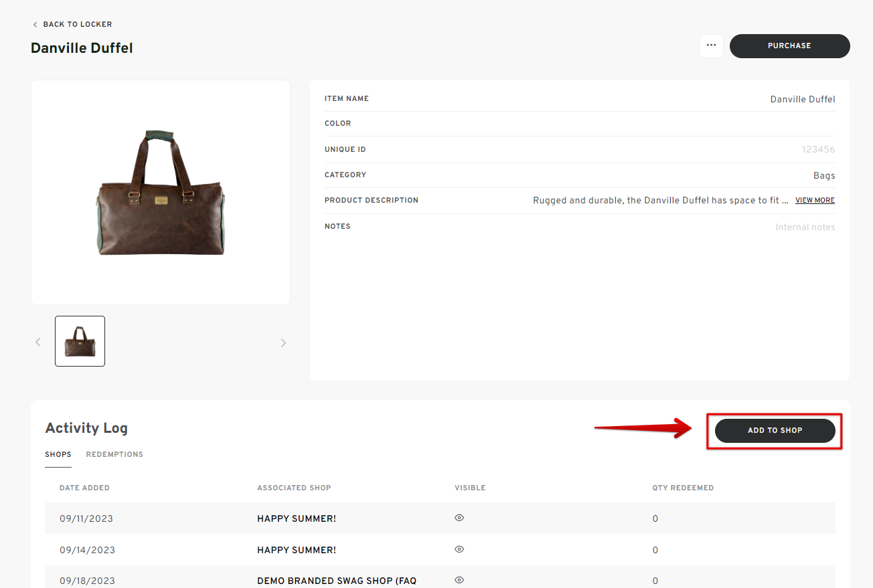The width and height of the screenshot is (873, 588).
Task: Toggle visibility eye for the 09/14/2023 row
Action: point(459,549)
